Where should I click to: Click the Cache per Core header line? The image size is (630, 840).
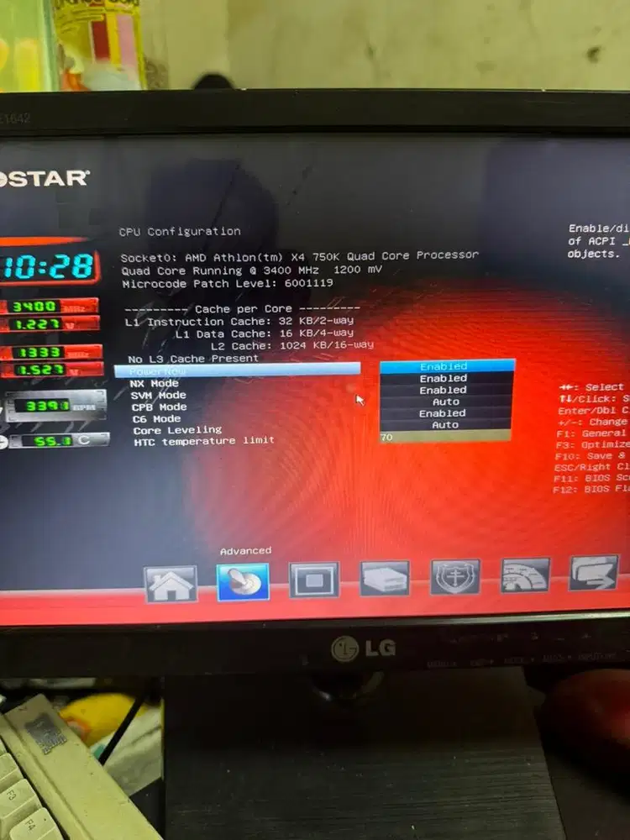pyautogui.click(x=242, y=309)
